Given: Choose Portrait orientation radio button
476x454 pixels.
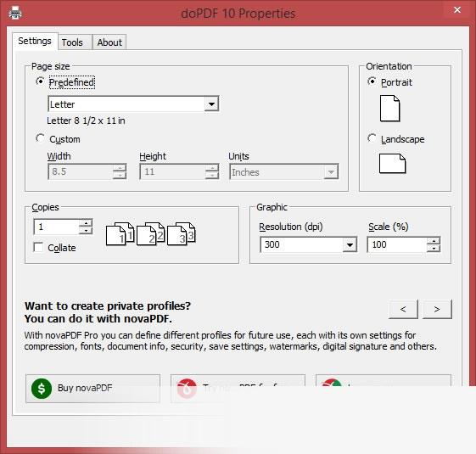Looking at the screenshot, I should pyautogui.click(x=372, y=81).
